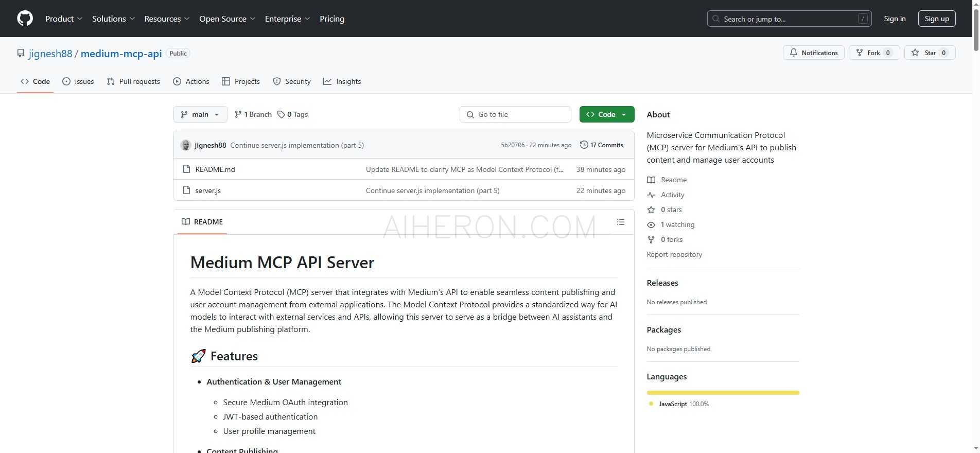Open the README outline icon
The image size is (980, 453).
[621, 222]
